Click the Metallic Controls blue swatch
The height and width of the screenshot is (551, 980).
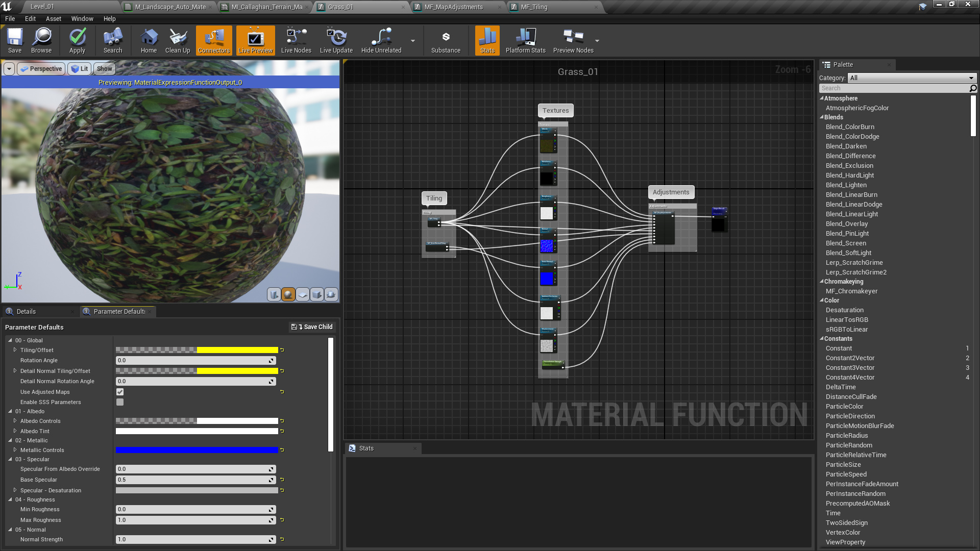click(x=197, y=450)
